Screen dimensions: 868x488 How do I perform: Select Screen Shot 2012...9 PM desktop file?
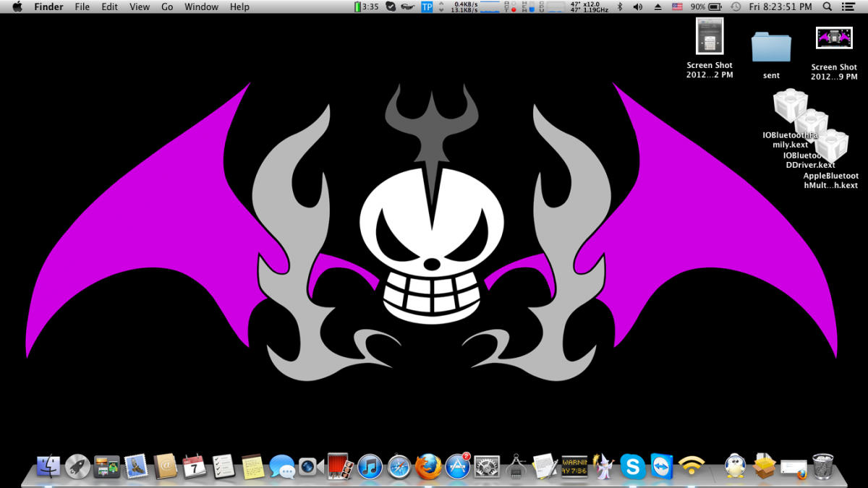pos(834,53)
